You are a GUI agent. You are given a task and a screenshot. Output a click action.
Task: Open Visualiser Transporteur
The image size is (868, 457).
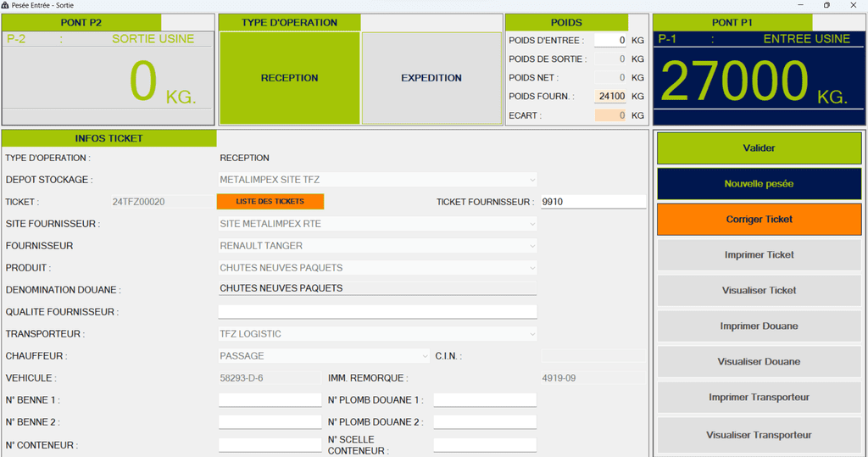click(x=759, y=435)
